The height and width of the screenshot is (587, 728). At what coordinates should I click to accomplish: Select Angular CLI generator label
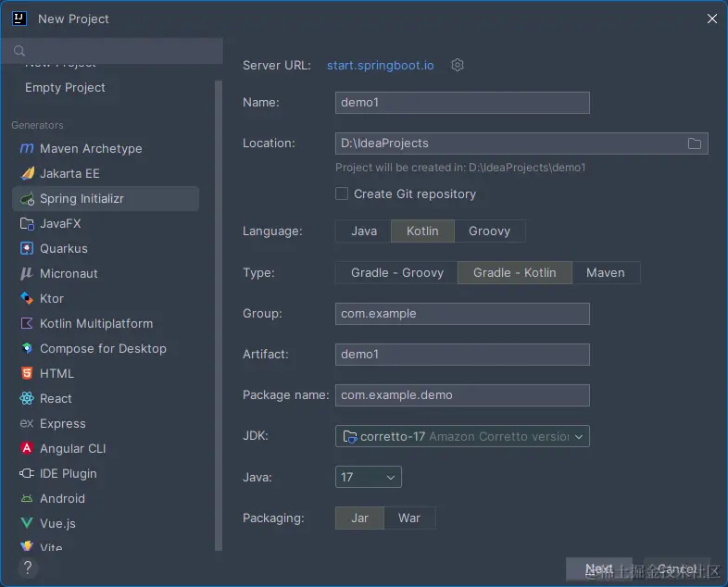[x=73, y=448]
